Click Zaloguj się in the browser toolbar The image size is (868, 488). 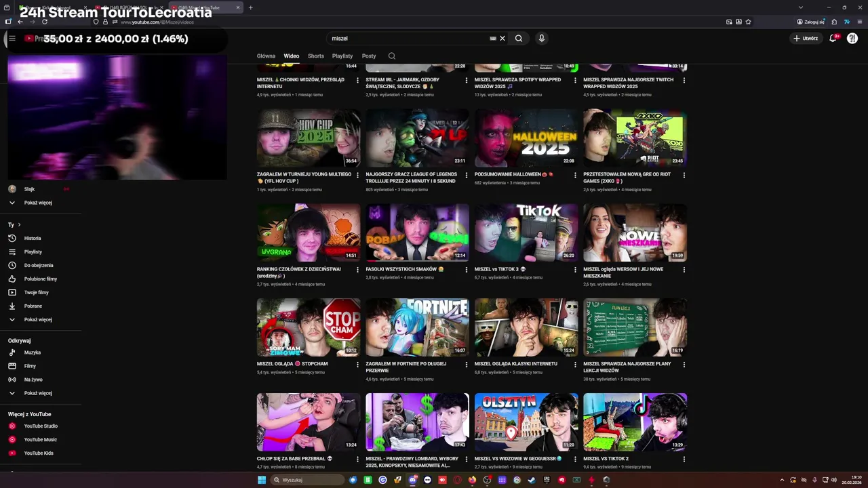811,22
